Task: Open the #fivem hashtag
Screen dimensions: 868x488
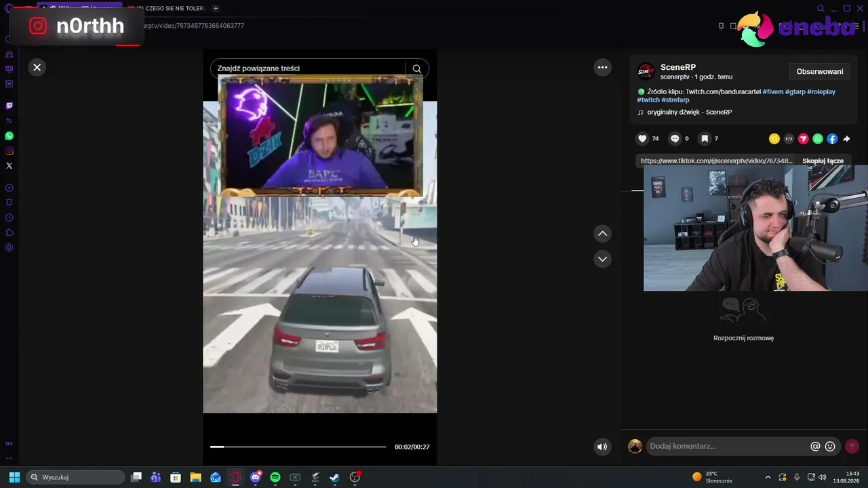Action: click(773, 91)
